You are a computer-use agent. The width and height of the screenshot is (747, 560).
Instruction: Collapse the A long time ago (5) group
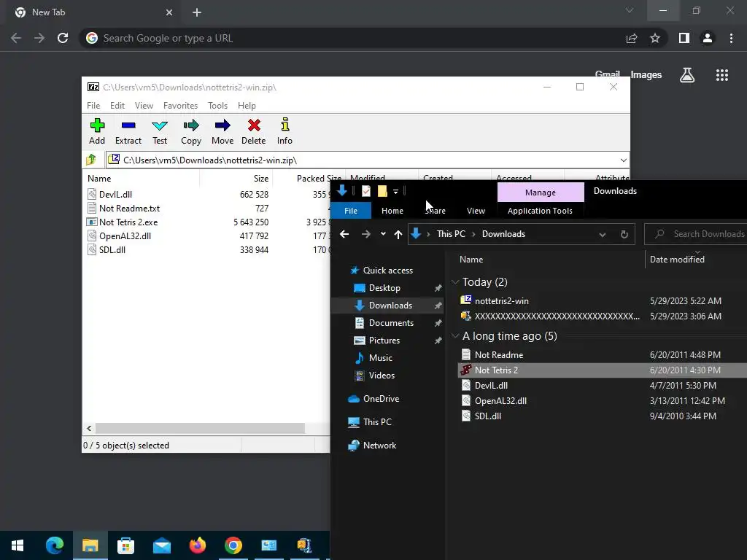(x=455, y=336)
